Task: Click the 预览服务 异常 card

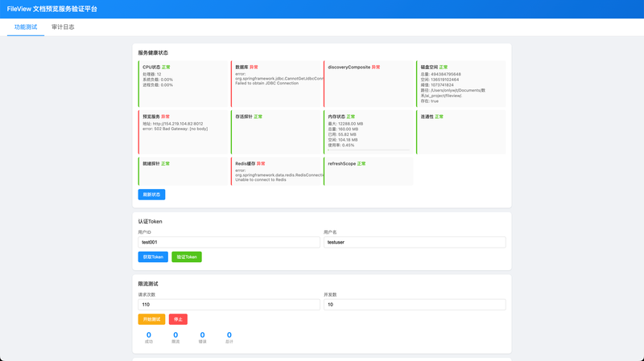Action: pyautogui.click(x=183, y=132)
